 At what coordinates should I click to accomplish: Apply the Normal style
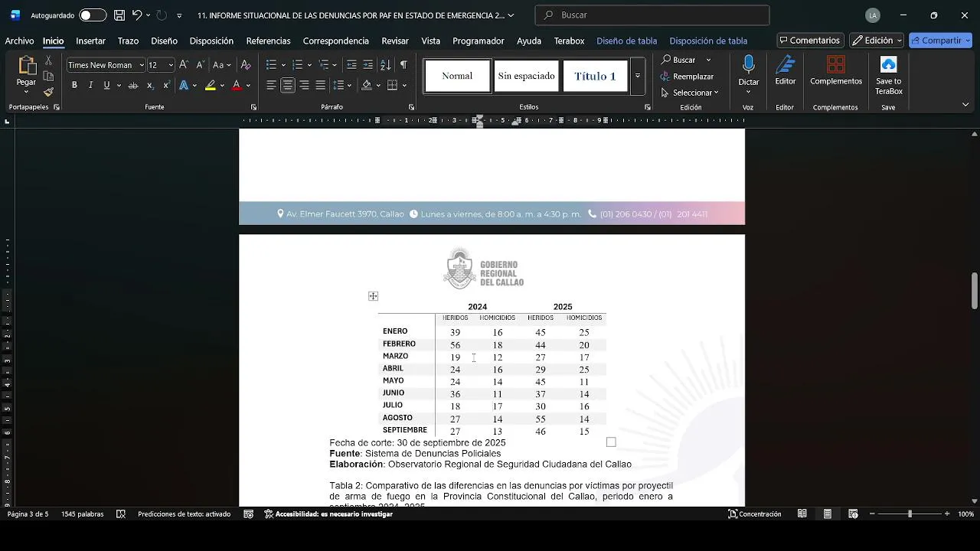(x=457, y=76)
